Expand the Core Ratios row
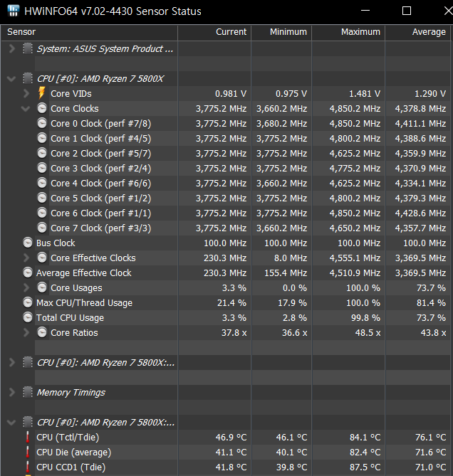 point(26,333)
